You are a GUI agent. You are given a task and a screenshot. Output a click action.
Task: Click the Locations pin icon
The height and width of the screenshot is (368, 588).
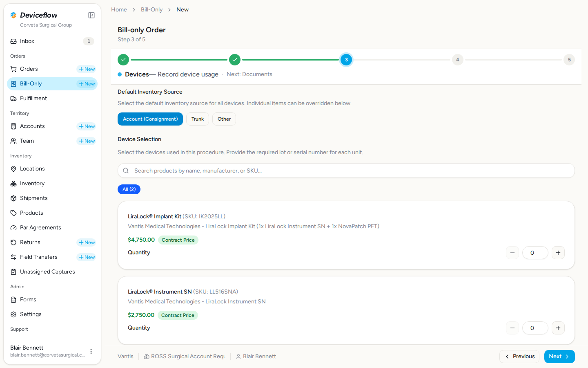tap(13, 169)
